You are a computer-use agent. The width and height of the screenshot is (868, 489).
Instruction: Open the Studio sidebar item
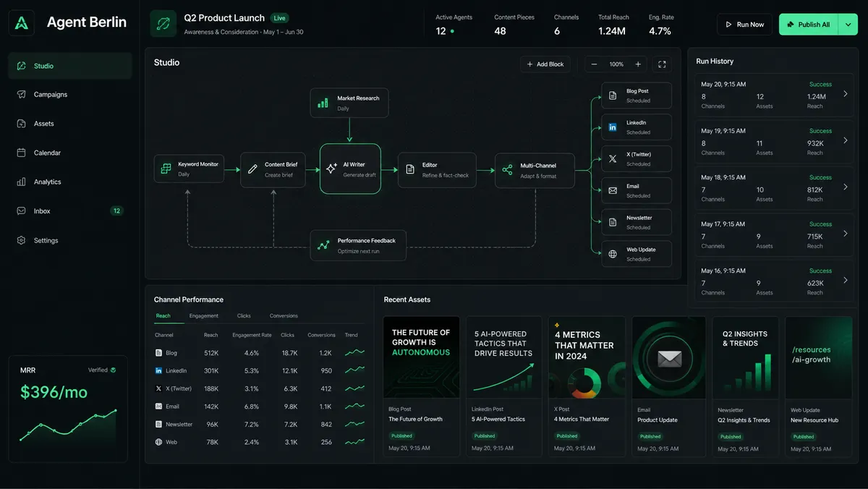click(x=70, y=66)
